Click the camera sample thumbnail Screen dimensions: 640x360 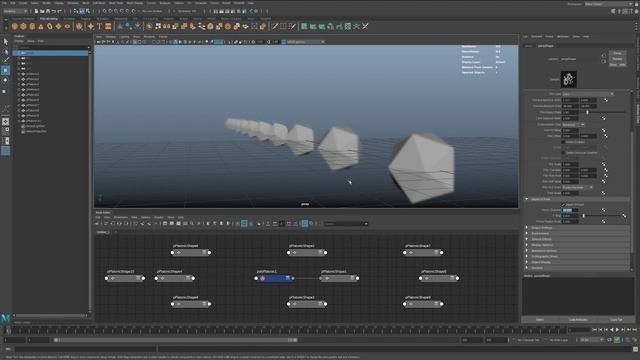click(x=568, y=79)
